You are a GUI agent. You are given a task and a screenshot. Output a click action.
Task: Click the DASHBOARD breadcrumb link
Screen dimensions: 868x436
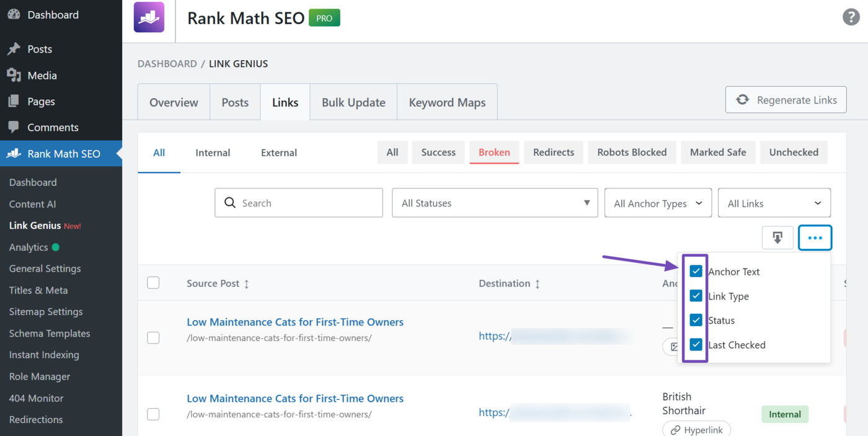[x=167, y=63]
